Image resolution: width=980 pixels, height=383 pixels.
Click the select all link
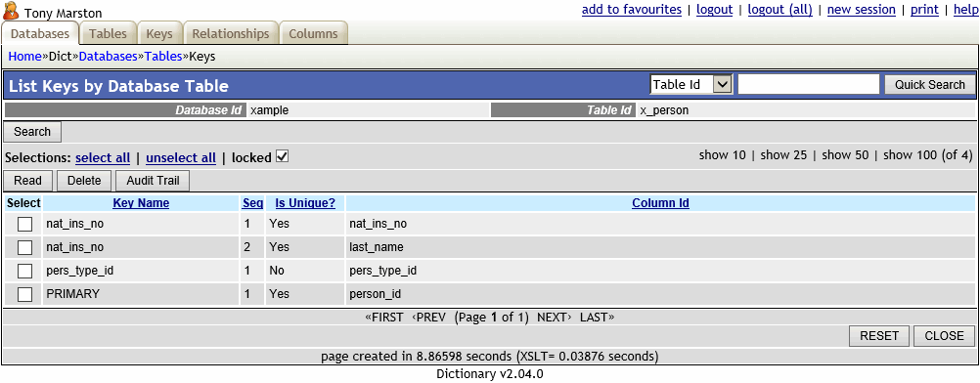click(x=103, y=158)
